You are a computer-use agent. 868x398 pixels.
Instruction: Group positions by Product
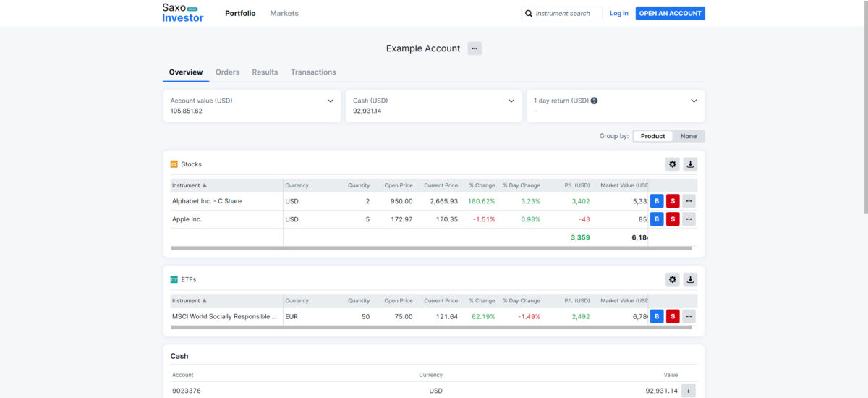pos(653,136)
